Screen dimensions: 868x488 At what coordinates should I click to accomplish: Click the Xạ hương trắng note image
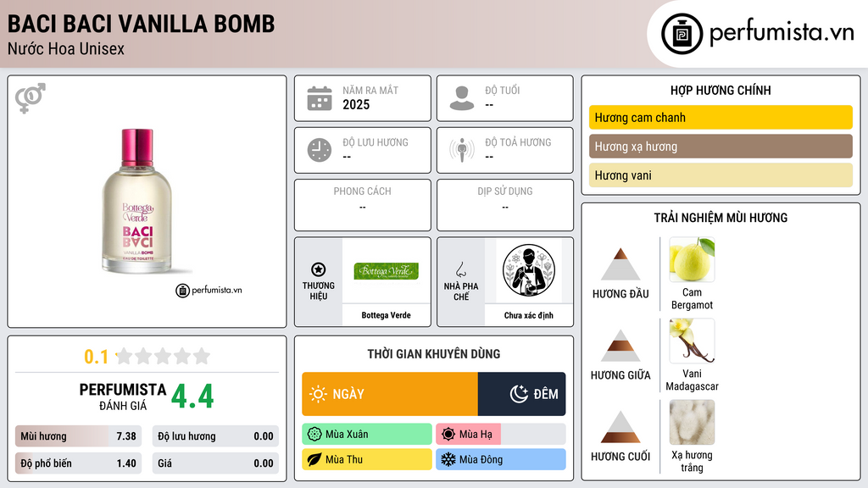coord(692,423)
